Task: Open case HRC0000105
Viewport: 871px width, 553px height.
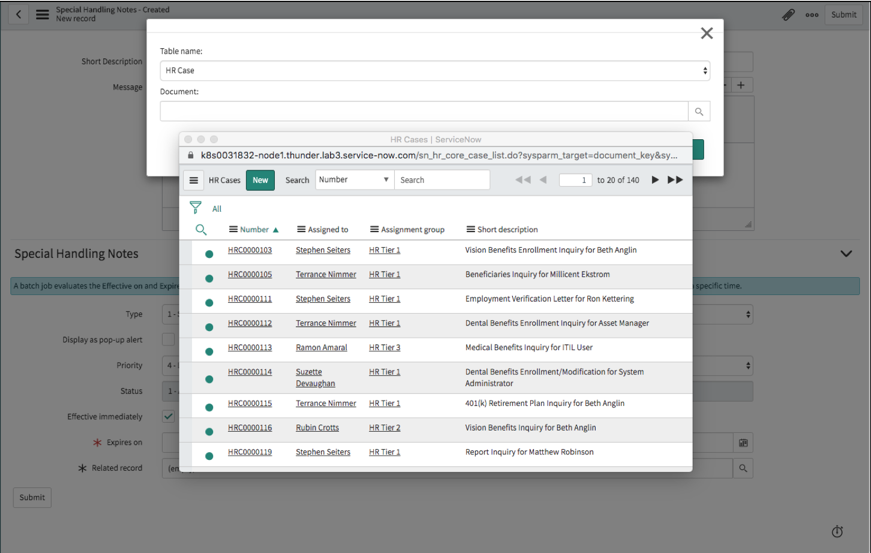Action: [x=250, y=274]
